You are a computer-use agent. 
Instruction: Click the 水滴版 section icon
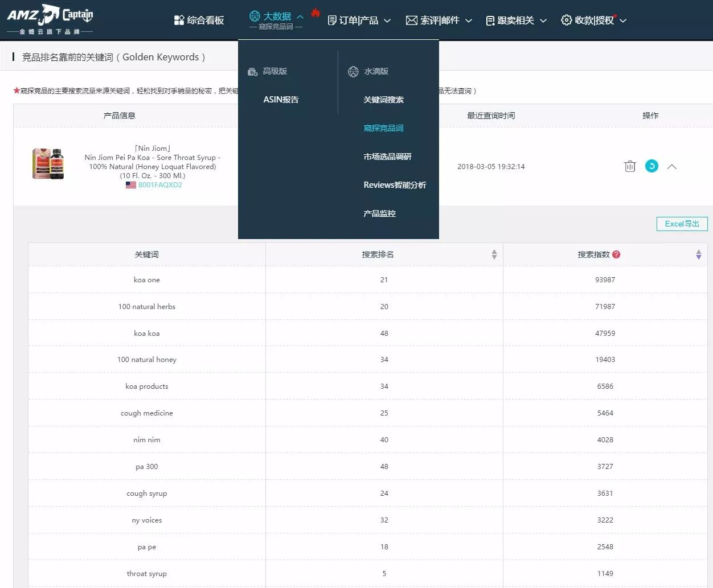pyautogui.click(x=353, y=72)
